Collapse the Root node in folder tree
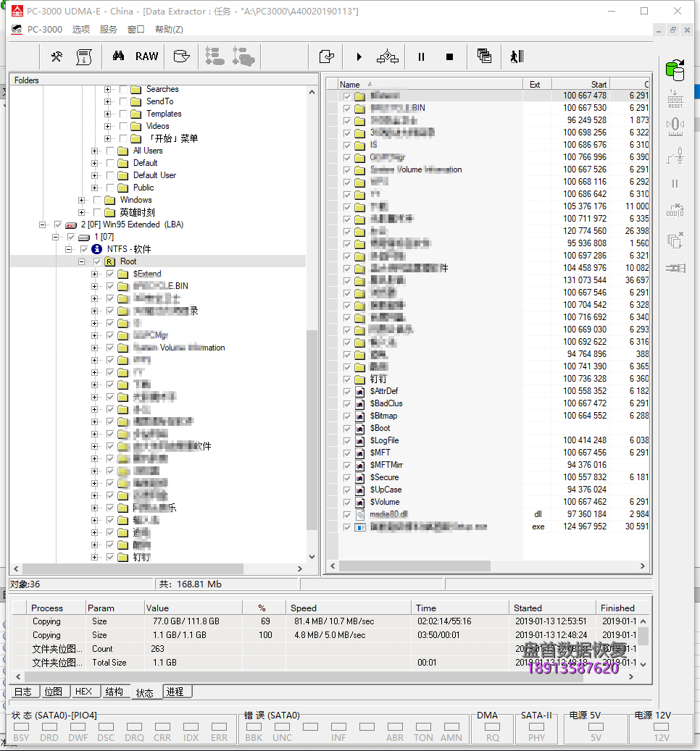 click(82, 261)
